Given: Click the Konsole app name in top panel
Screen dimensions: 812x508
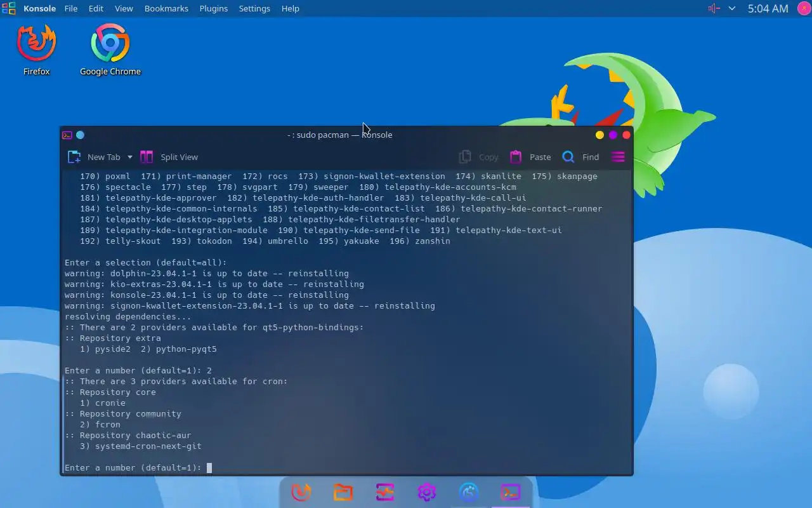Looking at the screenshot, I should [x=40, y=8].
